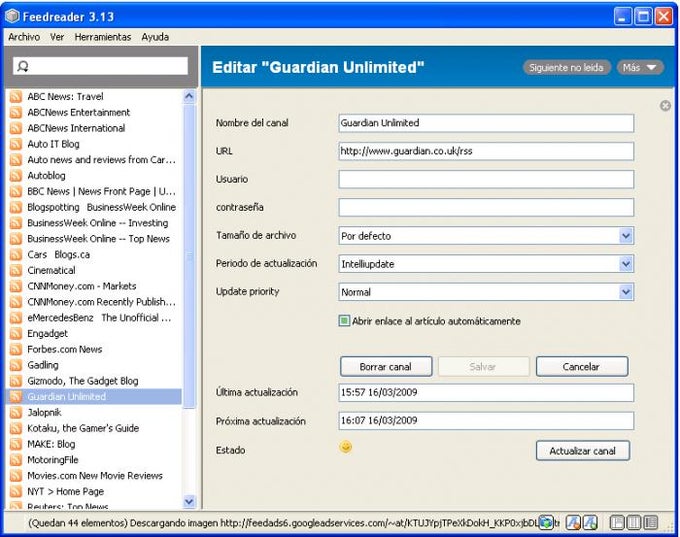Click the URL input field

(x=486, y=151)
